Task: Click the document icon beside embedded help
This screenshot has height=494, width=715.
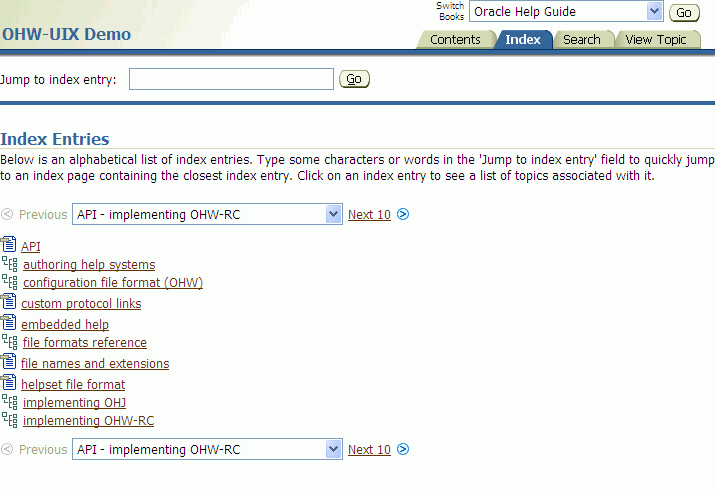Action: [9, 323]
